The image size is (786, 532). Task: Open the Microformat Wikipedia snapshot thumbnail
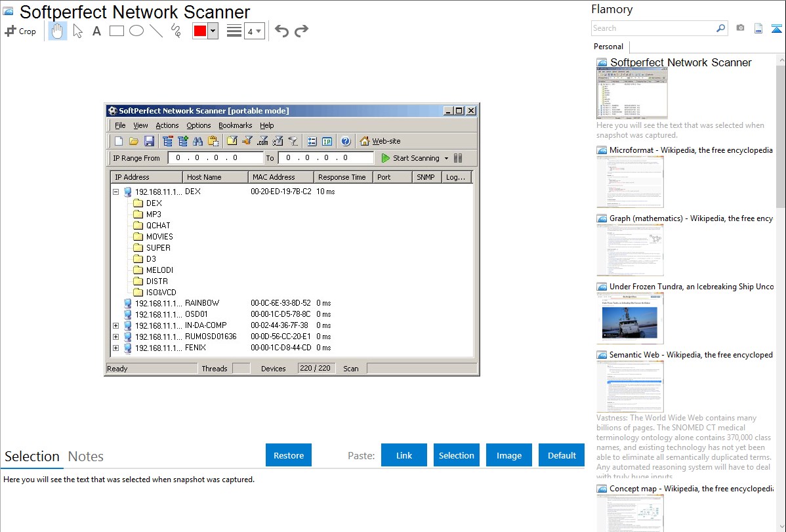click(x=630, y=182)
